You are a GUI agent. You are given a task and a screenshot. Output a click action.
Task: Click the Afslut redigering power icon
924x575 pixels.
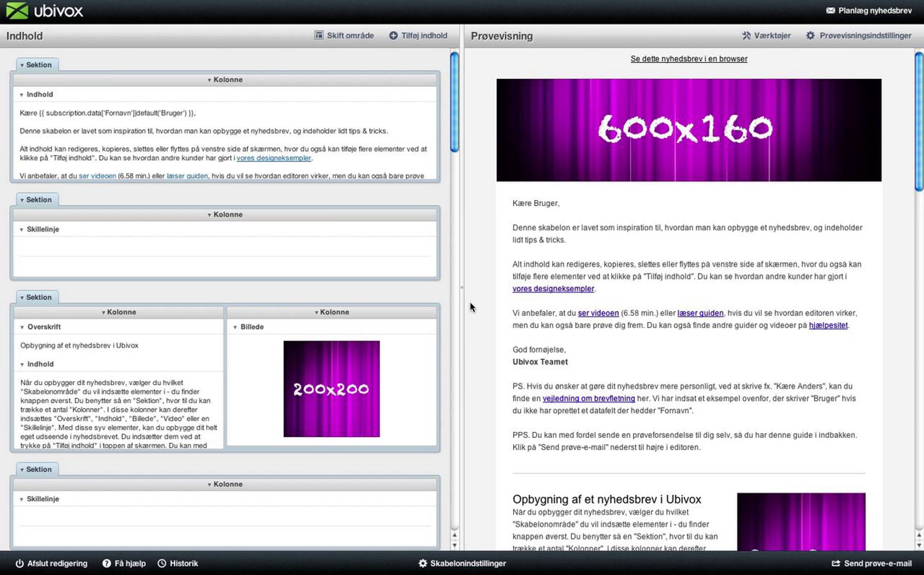[20, 563]
